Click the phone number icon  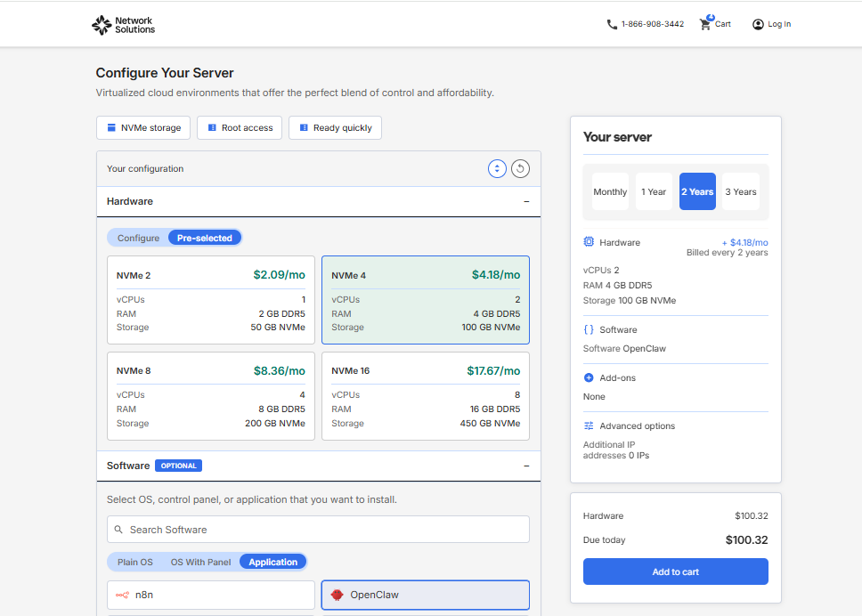coord(612,24)
